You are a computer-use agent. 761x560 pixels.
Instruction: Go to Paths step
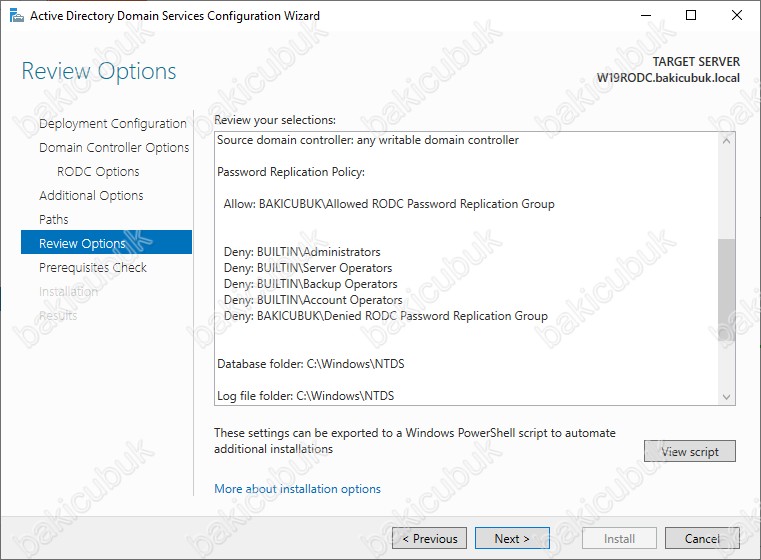point(53,219)
